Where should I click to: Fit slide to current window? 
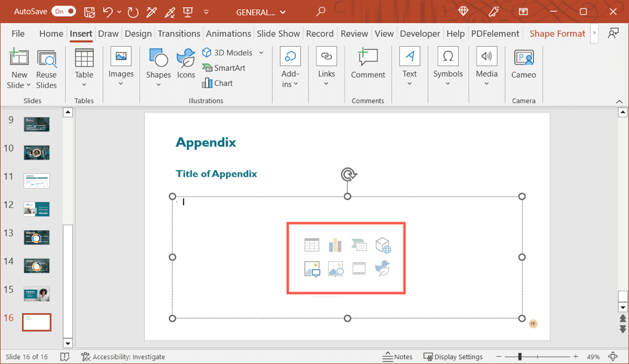613,357
